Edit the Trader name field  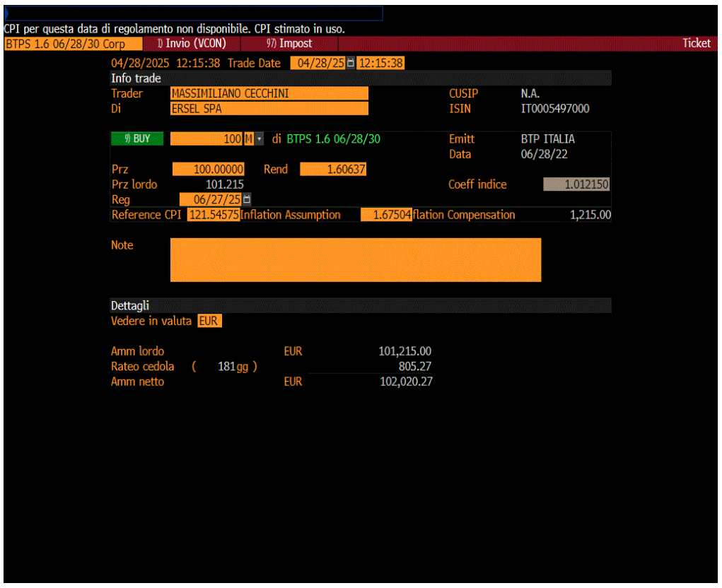[269, 93]
